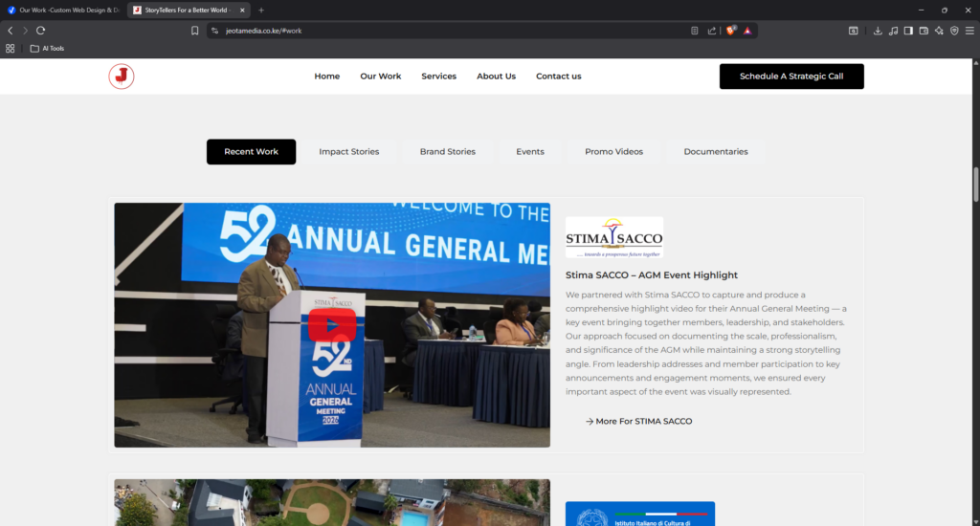Open site settings icon in address bar
980x526 pixels.
pyautogui.click(x=215, y=31)
